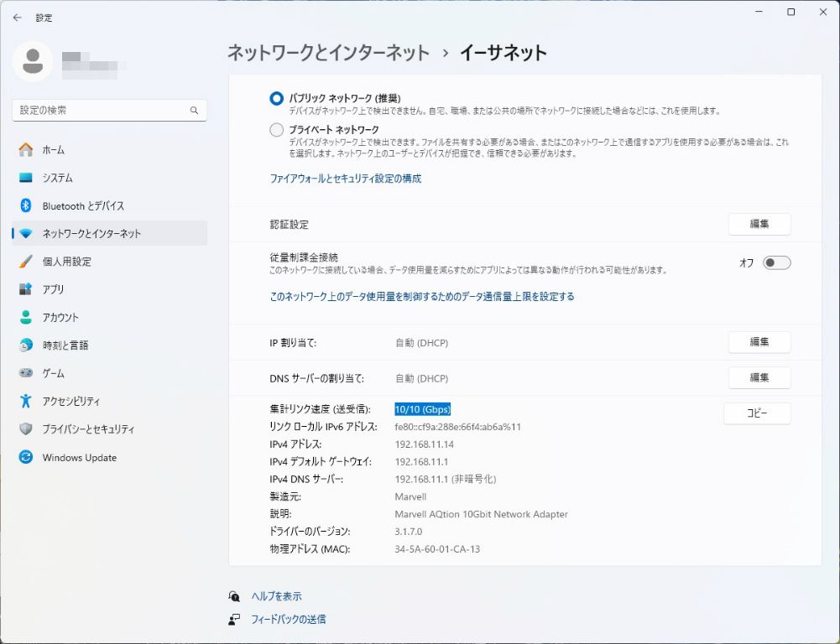The image size is (840, 644).
Task: Click the 設定の検索 search field
Action: pyautogui.click(x=101, y=110)
